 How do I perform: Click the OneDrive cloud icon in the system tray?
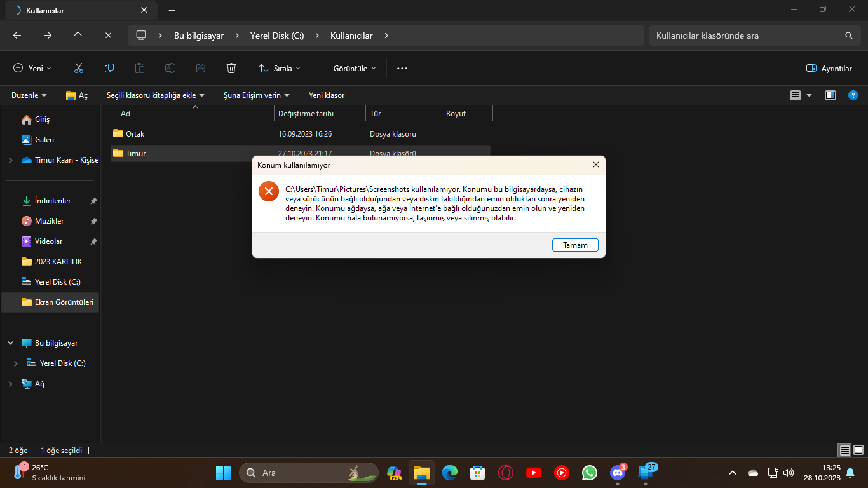tap(753, 473)
